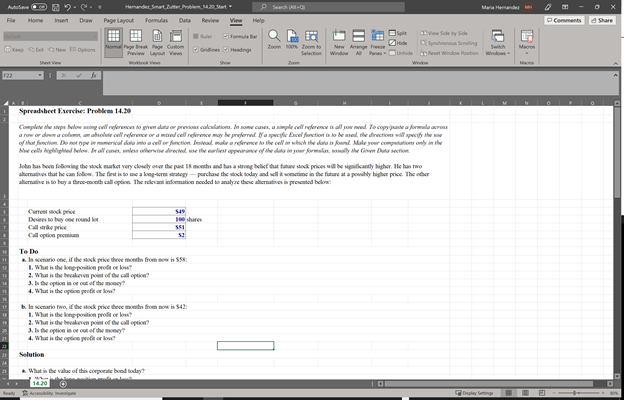Click Maria Hernandez account avatar

(528, 7)
